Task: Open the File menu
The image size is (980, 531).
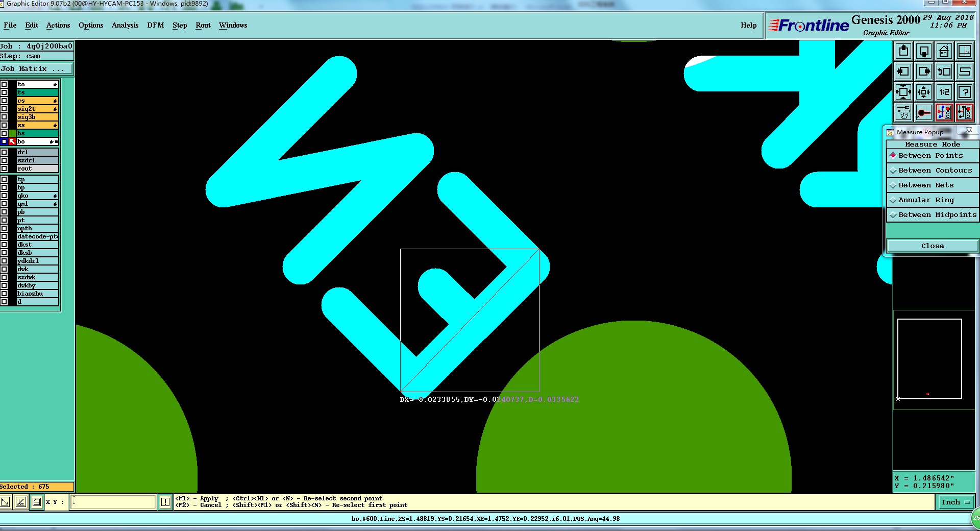Action: [x=10, y=25]
